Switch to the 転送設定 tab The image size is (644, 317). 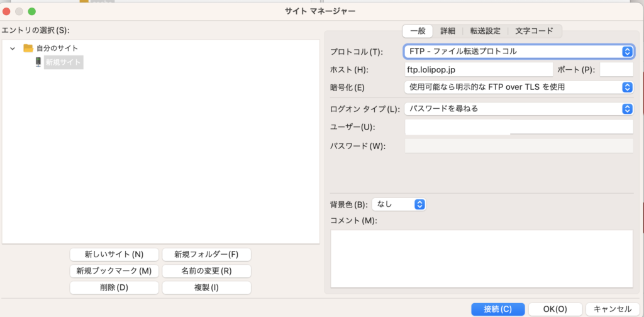coord(484,31)
